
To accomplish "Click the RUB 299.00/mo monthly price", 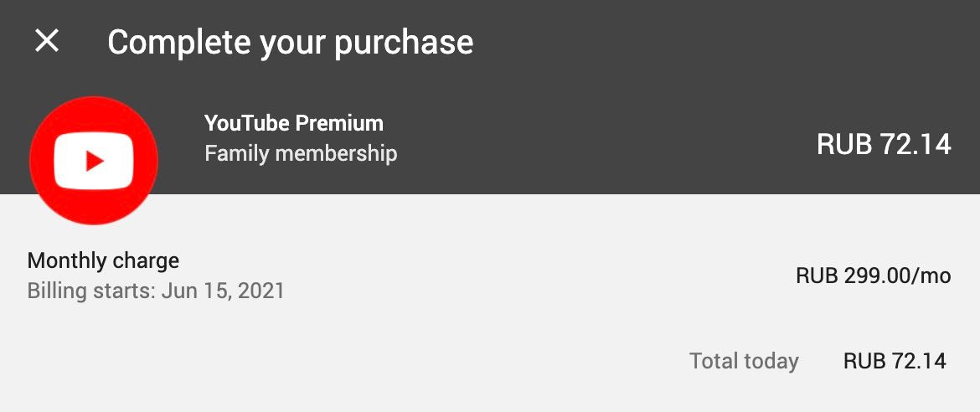I will (873, 276).
